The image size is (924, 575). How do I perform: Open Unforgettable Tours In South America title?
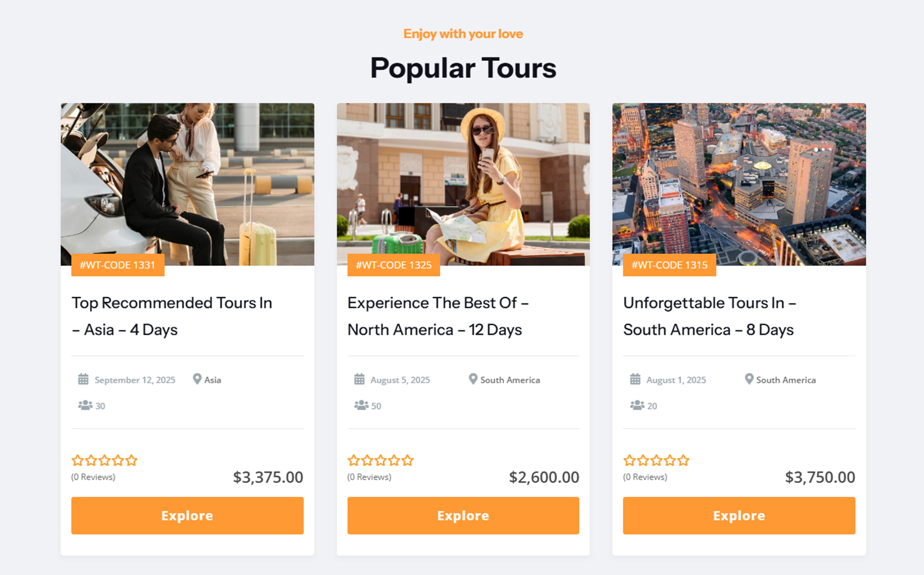709,316
